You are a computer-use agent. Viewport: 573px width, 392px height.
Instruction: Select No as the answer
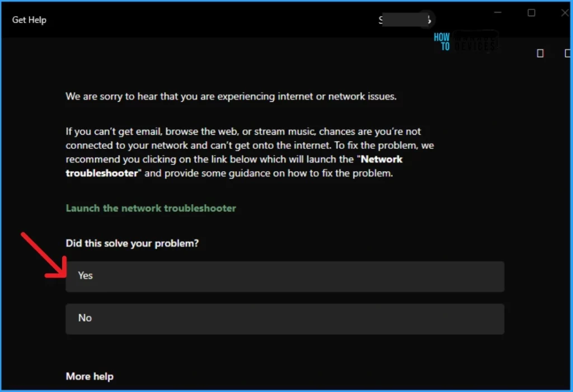(x=284, y=318)
